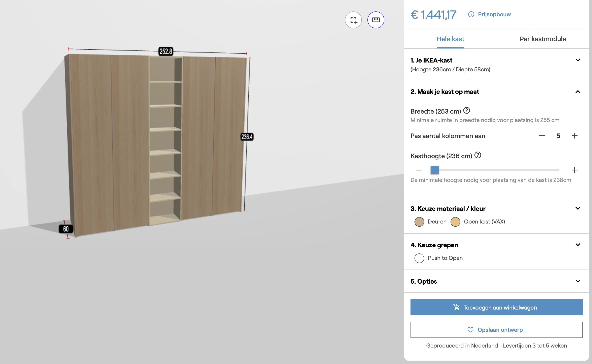Screen dimensions: 592x364
Task: Collapse section 2. Maak je kast op maat
Action: (x=578, y=92)
